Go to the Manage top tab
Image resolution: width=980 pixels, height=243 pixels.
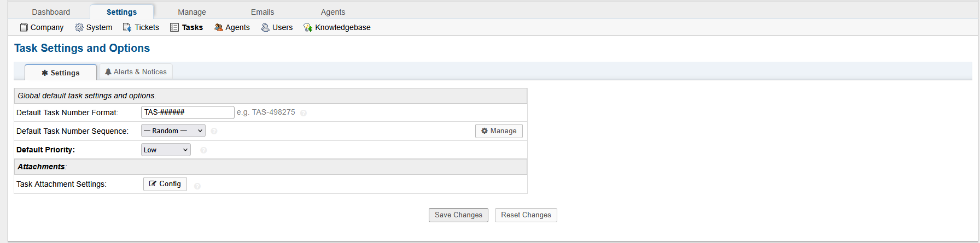[x=192, y=12]
